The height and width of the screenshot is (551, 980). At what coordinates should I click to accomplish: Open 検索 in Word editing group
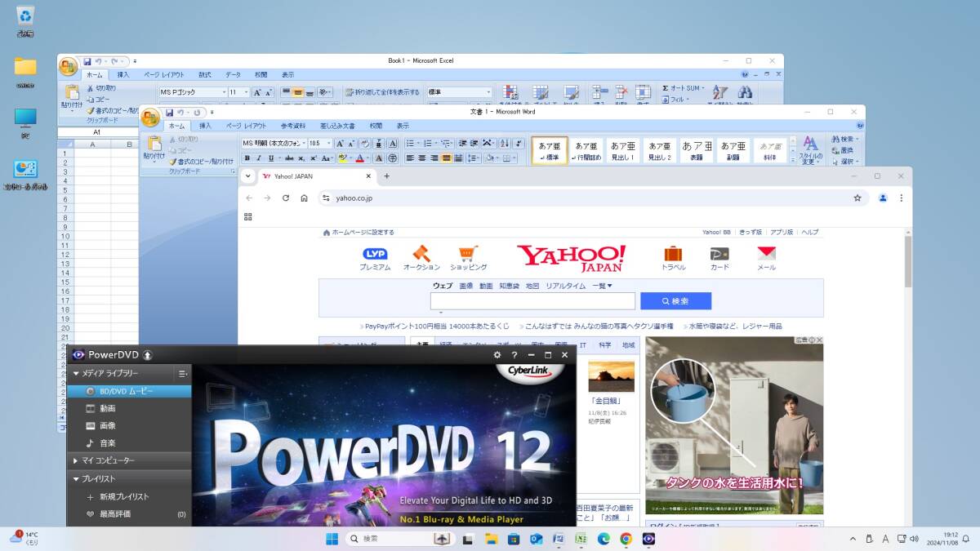coord(844,140)
